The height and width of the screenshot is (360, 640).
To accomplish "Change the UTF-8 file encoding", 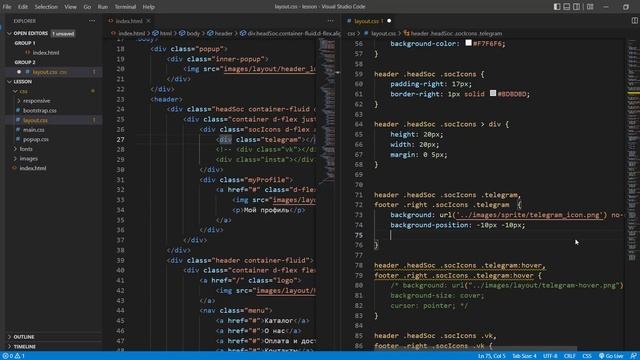I will point(550,356).
